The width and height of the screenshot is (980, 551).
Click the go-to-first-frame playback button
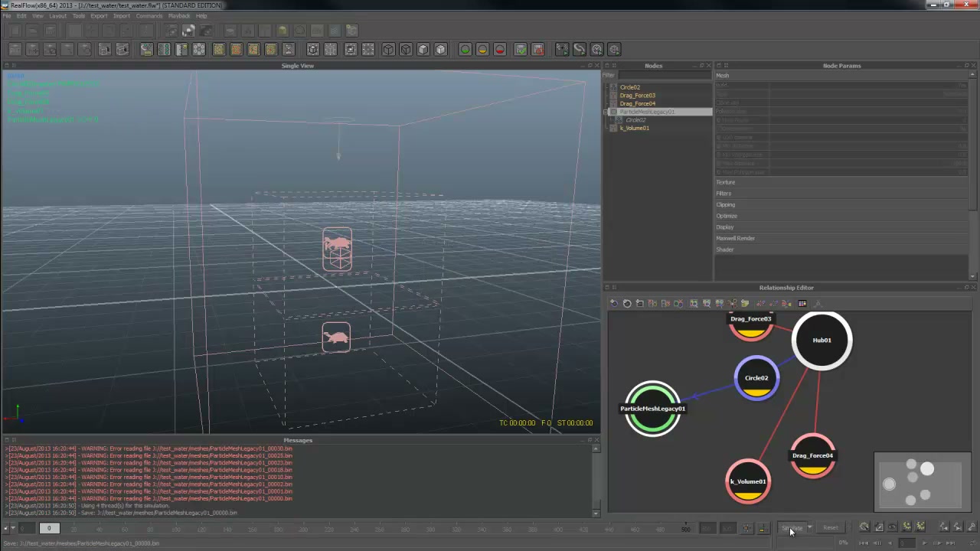[x=864, y=543]
